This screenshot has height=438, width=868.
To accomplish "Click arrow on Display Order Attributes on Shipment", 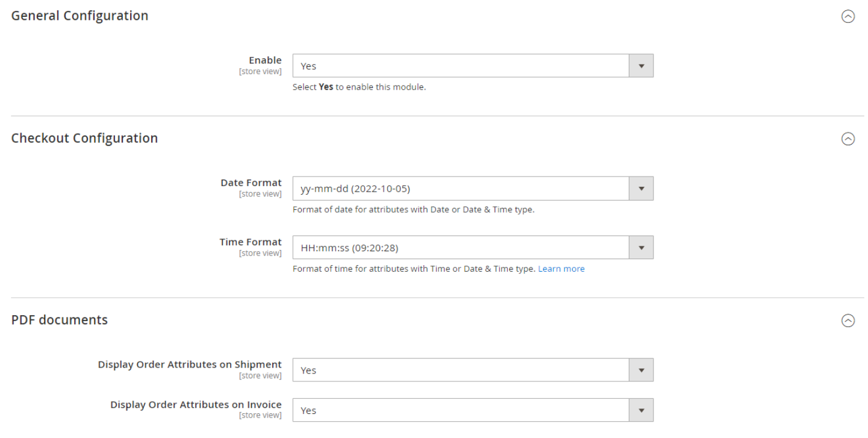I will click(x=641, y=371).
